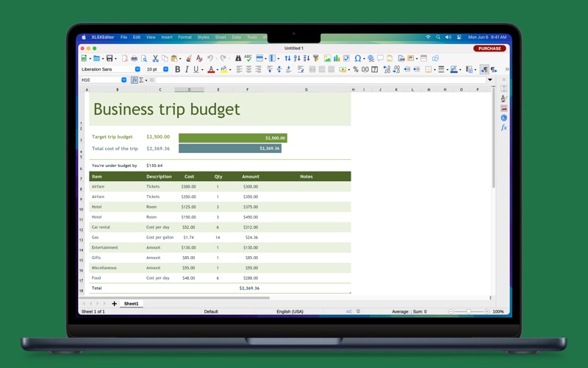Click English (USA) in the status bar
The image size is (588, 368).
[290, 311]
